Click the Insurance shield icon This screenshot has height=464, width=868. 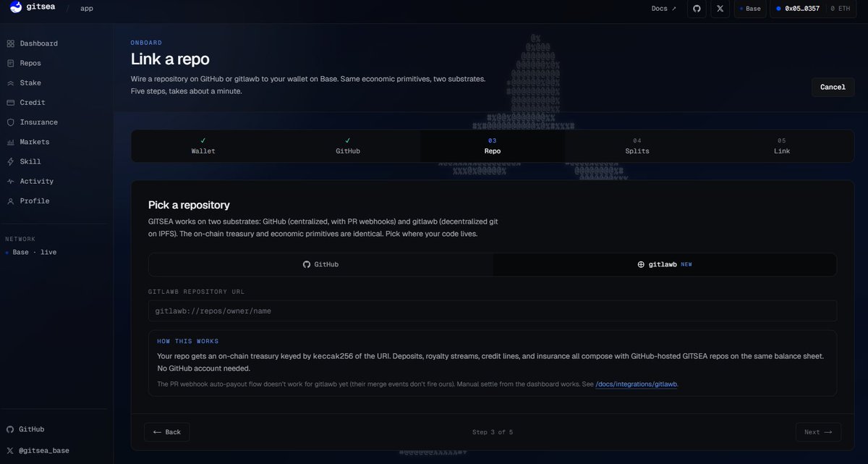point(11,122)
